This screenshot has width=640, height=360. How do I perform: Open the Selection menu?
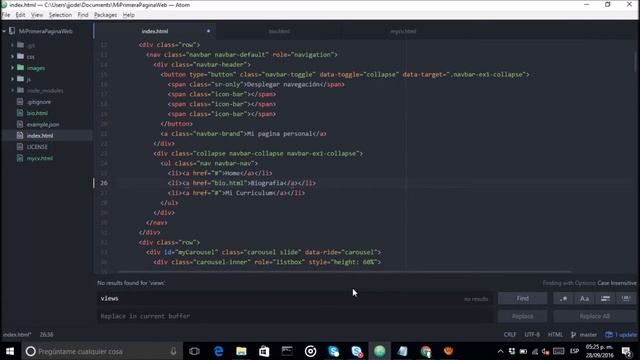[60, 15]
